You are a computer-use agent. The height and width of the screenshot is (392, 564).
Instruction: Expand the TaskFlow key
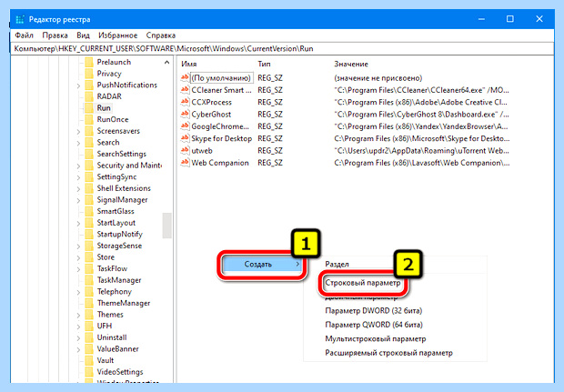(78, 269)
